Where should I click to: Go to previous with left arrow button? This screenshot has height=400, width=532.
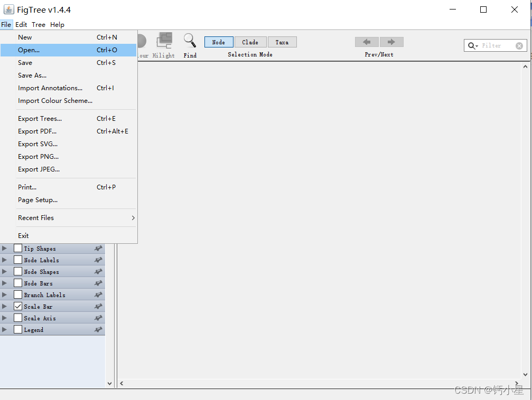(x=367, y=42)
